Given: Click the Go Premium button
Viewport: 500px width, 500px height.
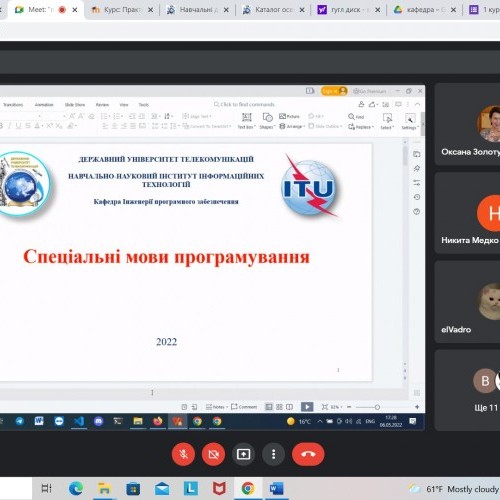Looking at the screenshot, I should point(369,91).
